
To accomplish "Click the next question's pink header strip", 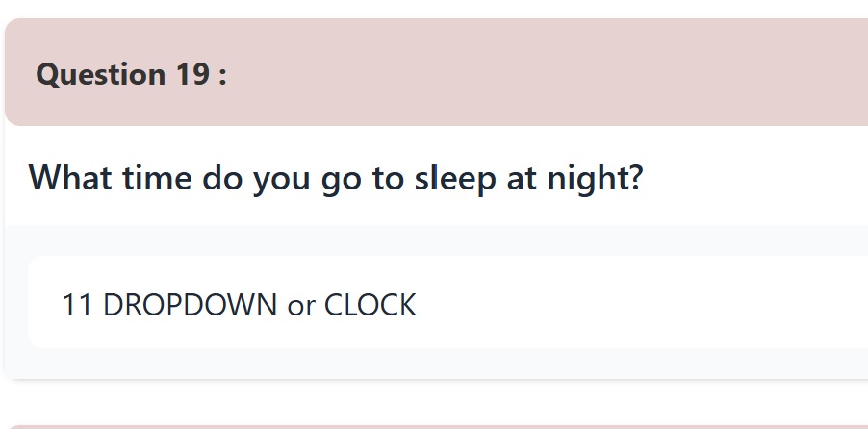I will pos(433,425).
